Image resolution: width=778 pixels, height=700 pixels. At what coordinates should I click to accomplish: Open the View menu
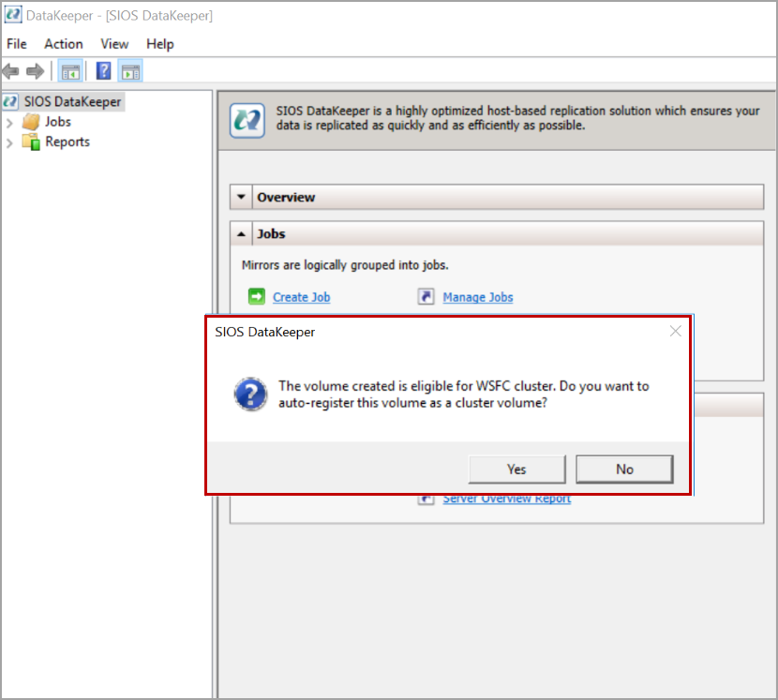coord(114,44)
